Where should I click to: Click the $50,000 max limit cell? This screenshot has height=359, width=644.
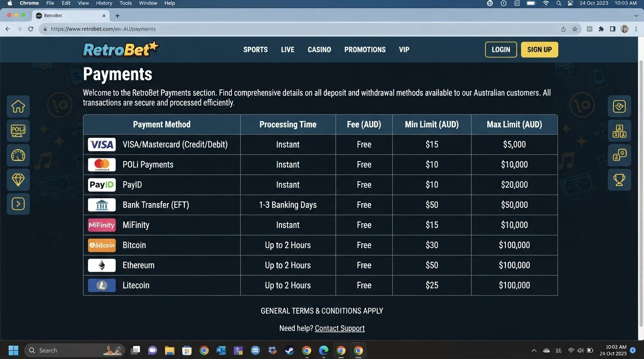point(514,205)
